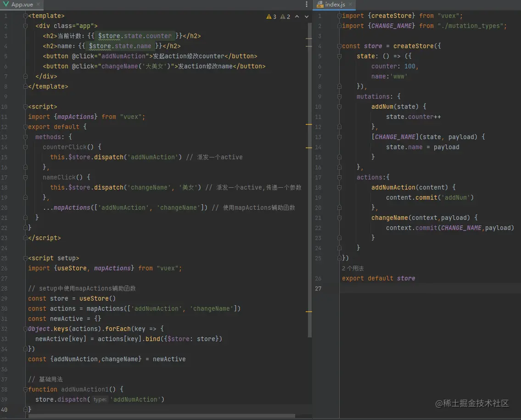Click CHANGE_NAME in the mutation_types import
Viewport: 521px width, 420px height.
coord(392,26)
